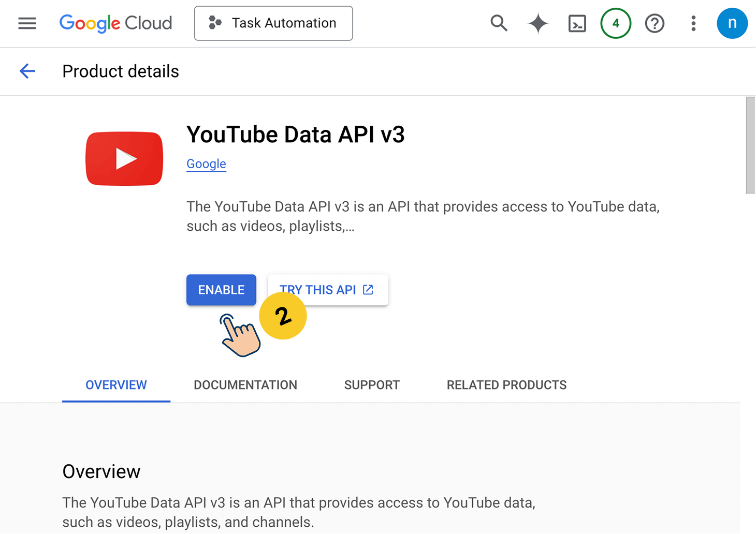
Task: Click the 'Overview' section heading
Action: tap(101, 471)
